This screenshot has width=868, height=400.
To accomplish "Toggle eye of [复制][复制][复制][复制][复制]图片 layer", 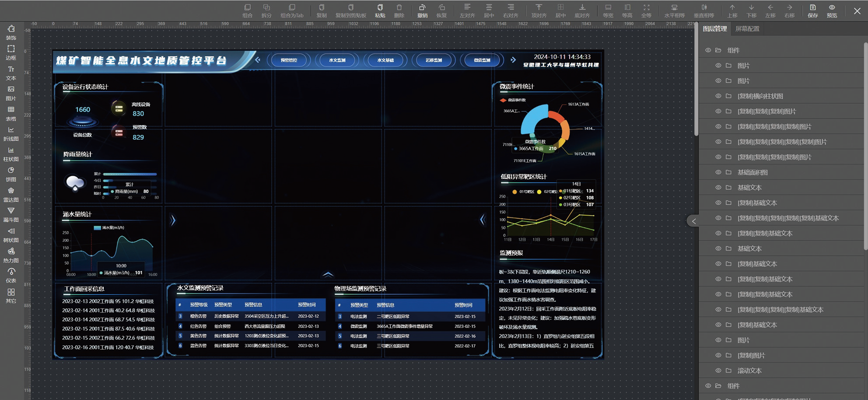I will pyautogui.click(x=718, y=142).
